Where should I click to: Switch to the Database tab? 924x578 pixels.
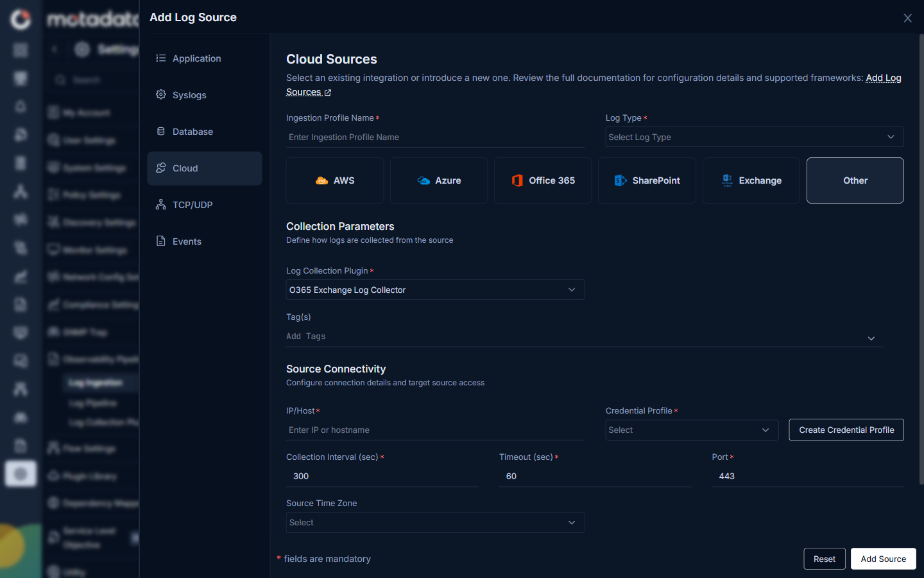(x=205, y=132)
